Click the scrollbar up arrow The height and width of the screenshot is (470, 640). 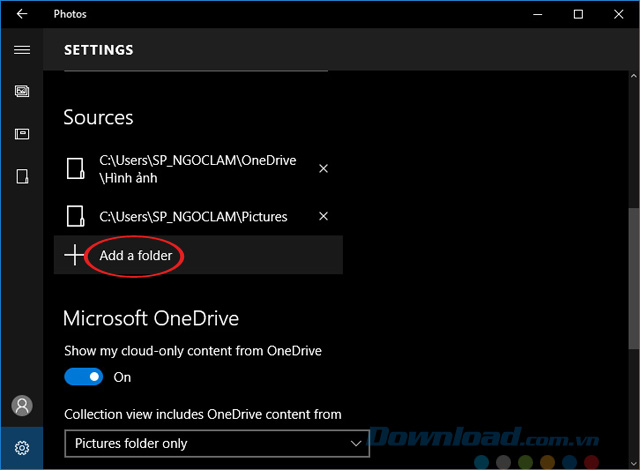click(x=633, y=76)
